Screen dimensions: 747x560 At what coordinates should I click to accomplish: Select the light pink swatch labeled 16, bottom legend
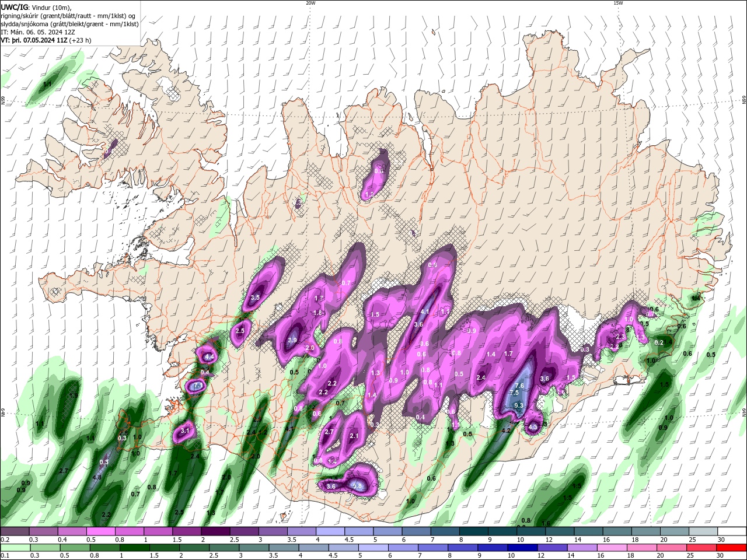pyautogui.click(x=612, y=548)
